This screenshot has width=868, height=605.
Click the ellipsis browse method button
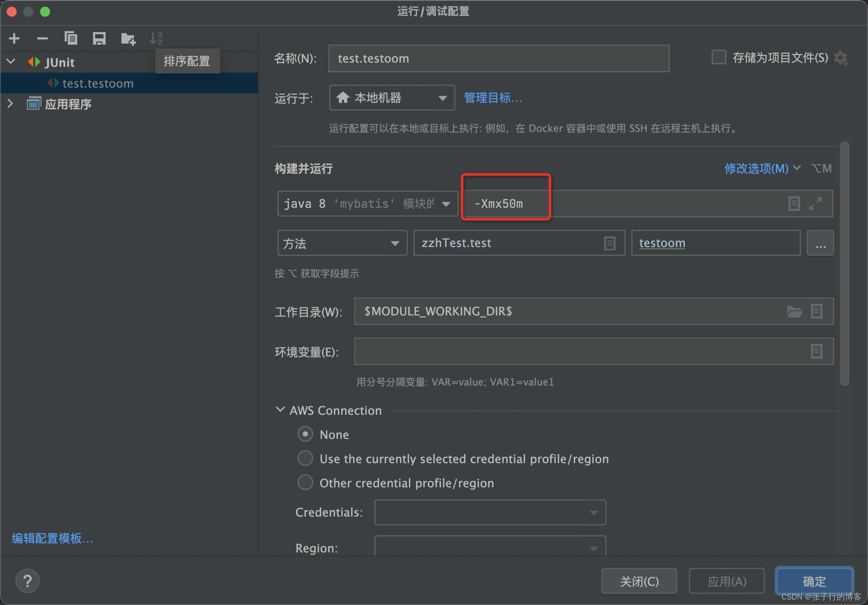point(820,243)
